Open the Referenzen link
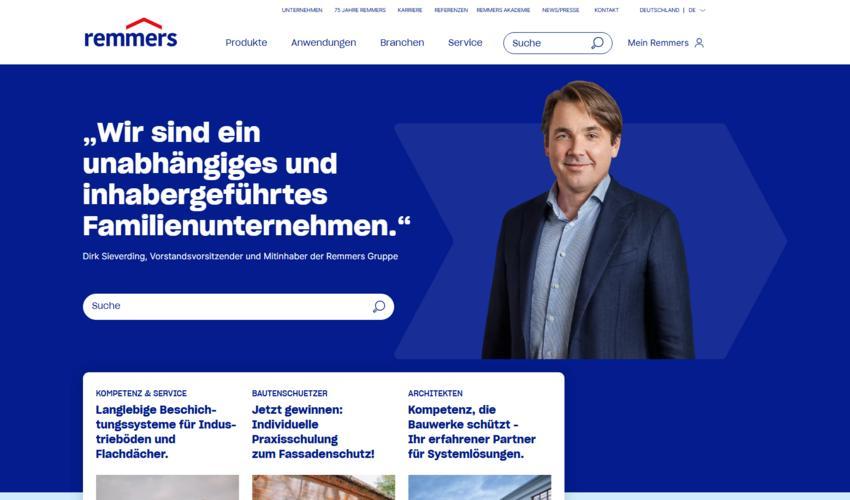Screen dimensions: 850x500 point(451,10)
